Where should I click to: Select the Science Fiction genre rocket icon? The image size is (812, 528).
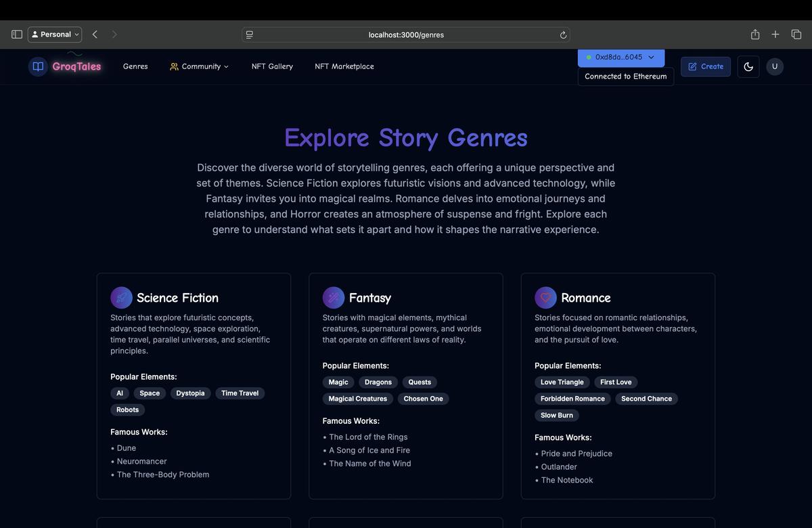click(120, 297)
